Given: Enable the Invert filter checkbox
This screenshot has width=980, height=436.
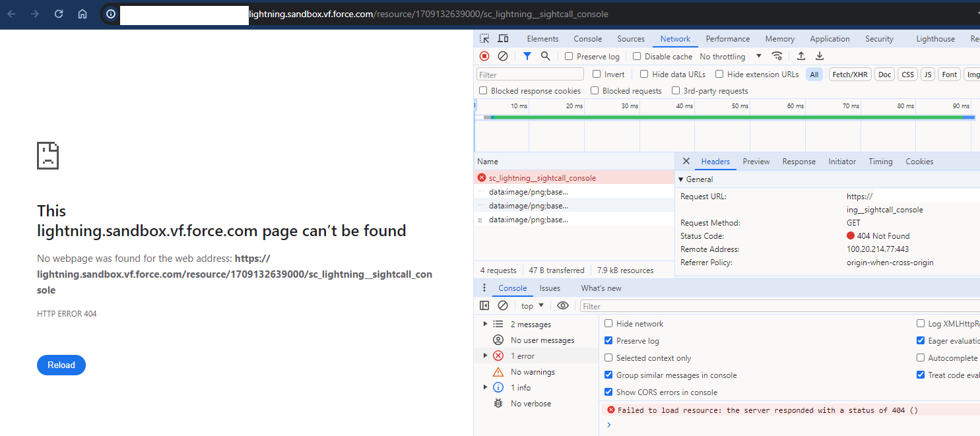Looking at the screenshot, I should point(597,74).
